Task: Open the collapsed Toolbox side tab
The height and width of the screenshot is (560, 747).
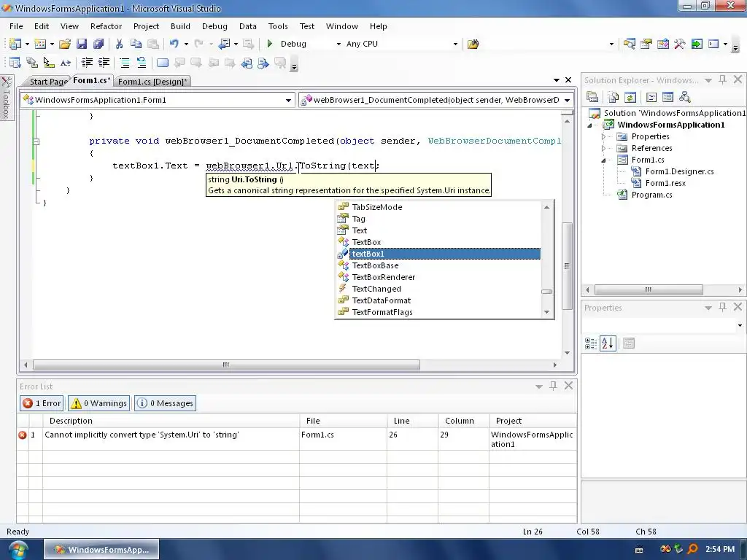Action: pyautogui.click(x=6, y=98)
